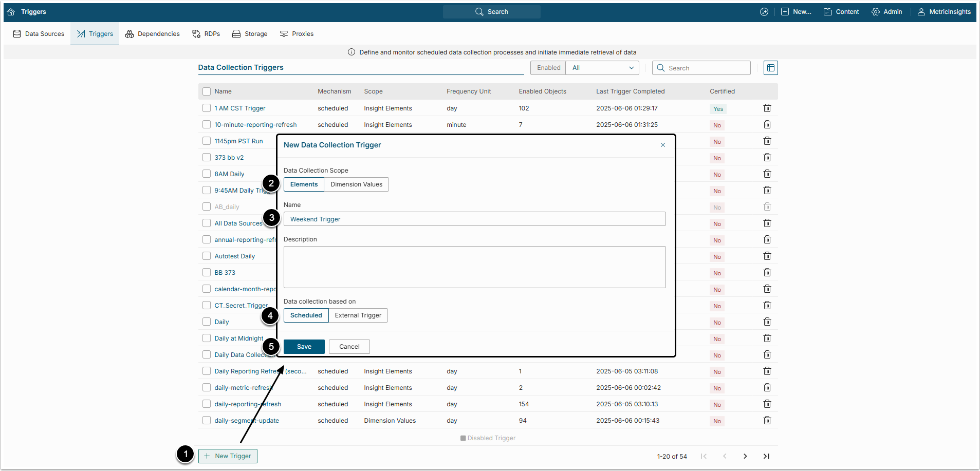Open the New... menu in the top bar
The height and width of the screenshot is (471, 980).
(796, 12)
